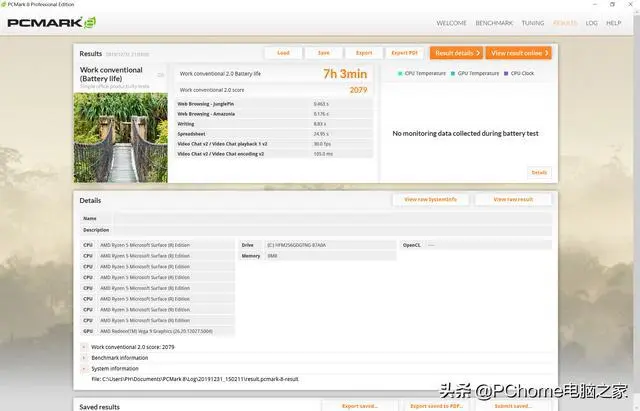Click the Work conventional (Battery life) heading
Screen dimensions: 640x411
pyautogui.click(x=111, y=74)
